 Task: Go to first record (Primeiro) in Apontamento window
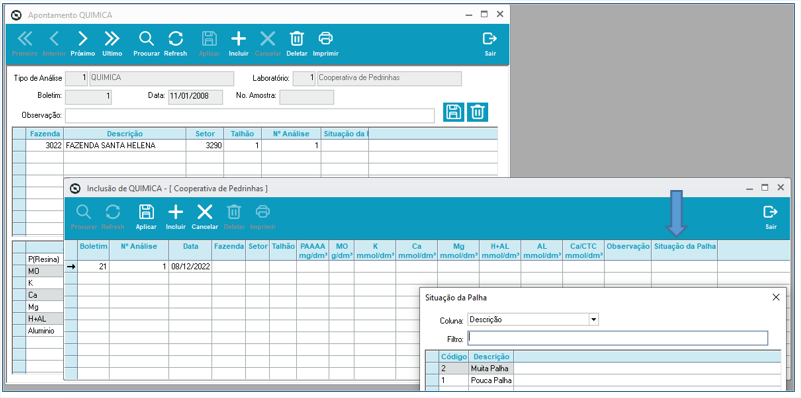click(x=25, y=43)
